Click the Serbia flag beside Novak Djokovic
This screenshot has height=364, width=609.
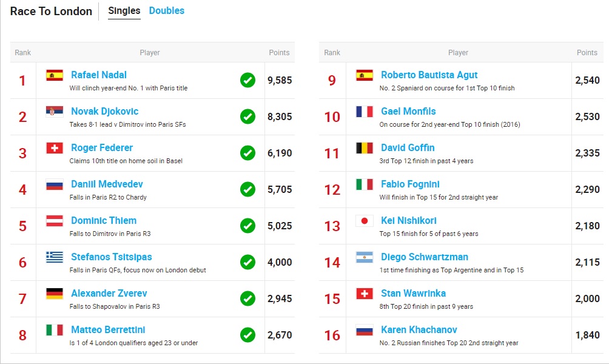pyautogui.click(x=55, y=112)
